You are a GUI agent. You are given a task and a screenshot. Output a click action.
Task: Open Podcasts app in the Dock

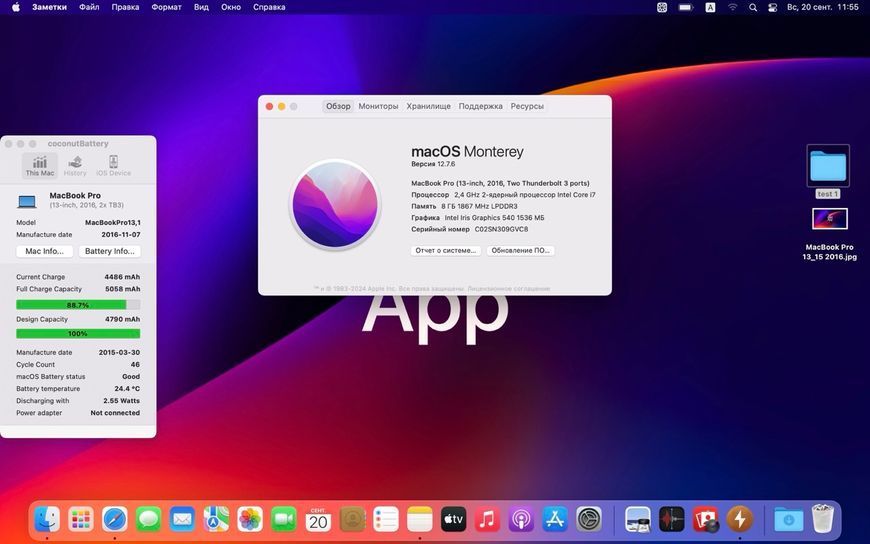521,520
